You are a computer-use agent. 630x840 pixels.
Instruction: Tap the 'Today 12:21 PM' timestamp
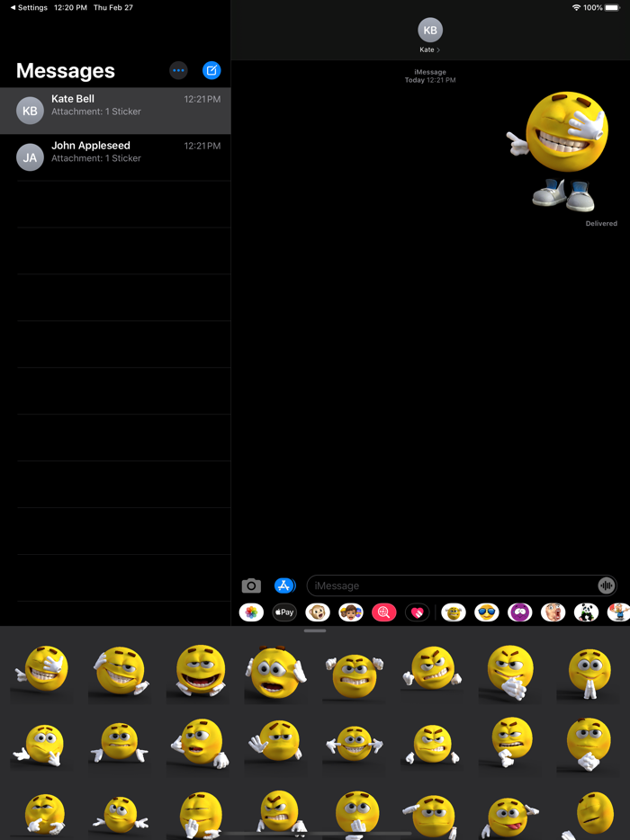pos(430,80)
